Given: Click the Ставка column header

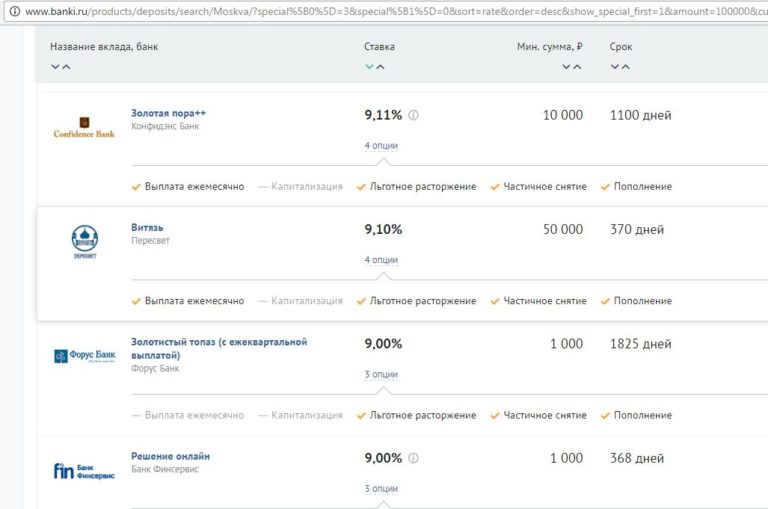Looking at the screenshot, I should (x=379, y=46).
